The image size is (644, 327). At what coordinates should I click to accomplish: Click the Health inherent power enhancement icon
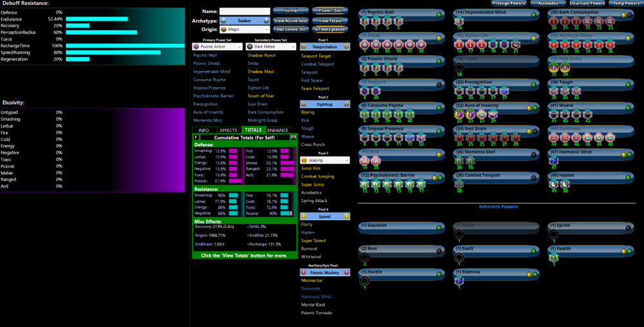pyautogui.click(x=553, y=257)
